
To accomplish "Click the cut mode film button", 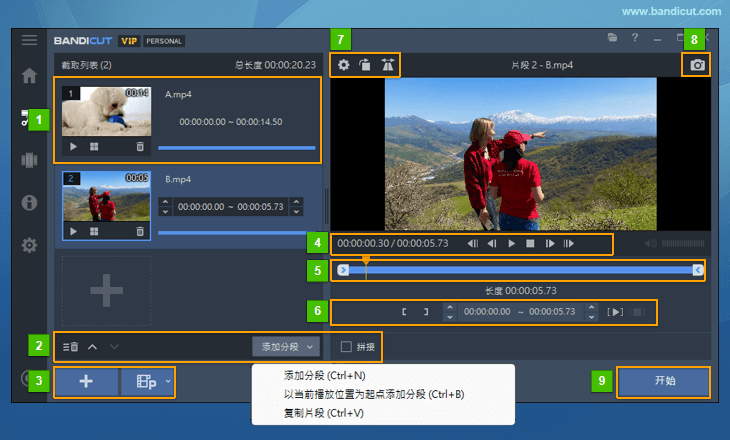I will tap(144, 381).
